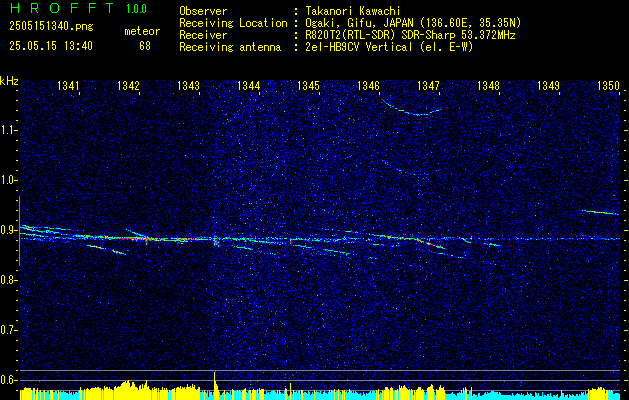The width and height of the screenshot is (629, 400).
Task: Click the 1349 time marker
Action: pos(548,85)
